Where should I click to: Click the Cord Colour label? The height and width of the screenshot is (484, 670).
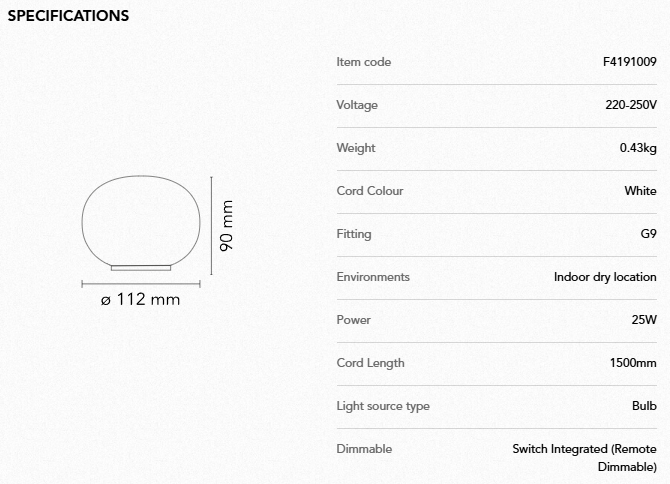point(370,191)
